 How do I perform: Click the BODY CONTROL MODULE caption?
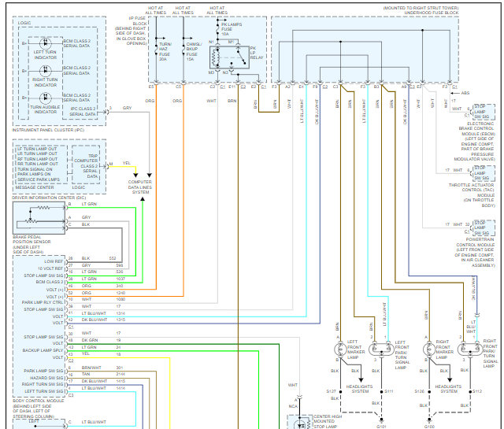pos(39,401)
